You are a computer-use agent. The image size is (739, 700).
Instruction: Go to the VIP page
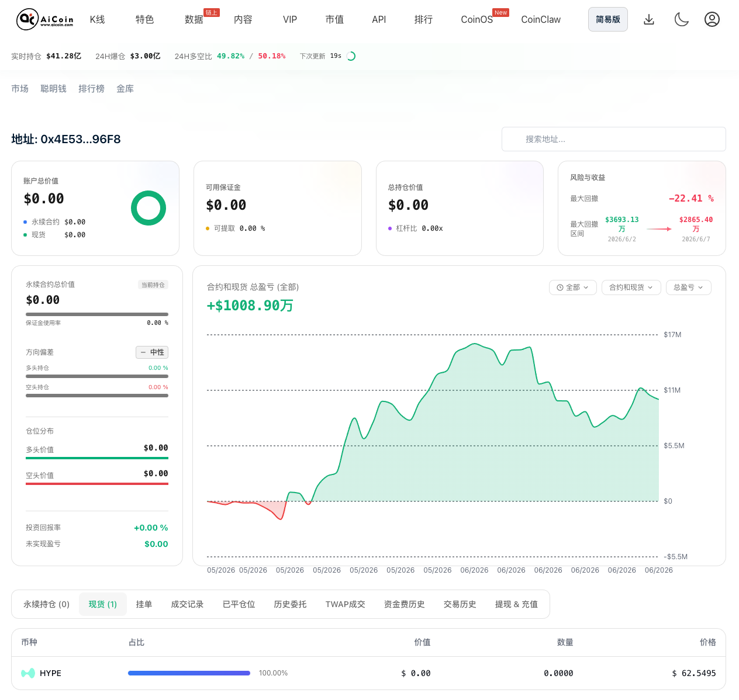click(290, 19)
